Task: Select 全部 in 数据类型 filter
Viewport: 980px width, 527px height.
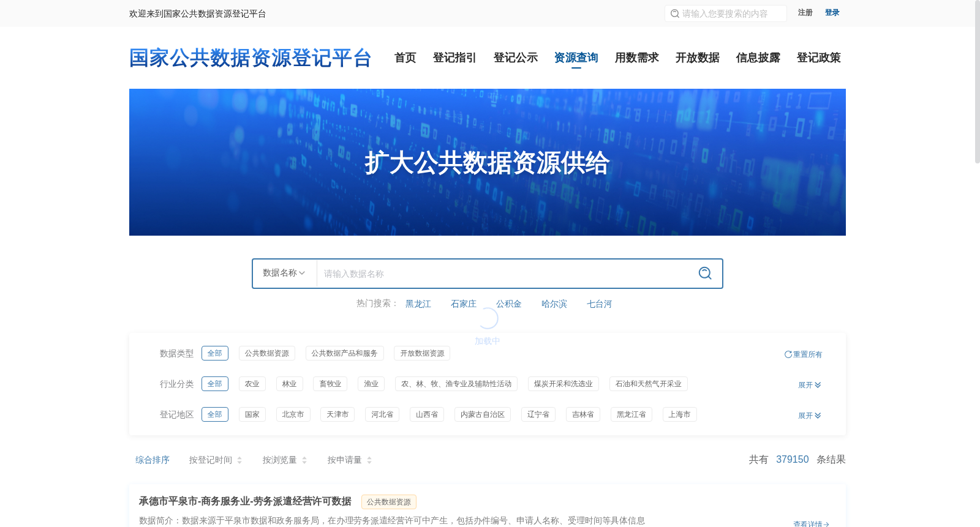Action: click(215, 353)
